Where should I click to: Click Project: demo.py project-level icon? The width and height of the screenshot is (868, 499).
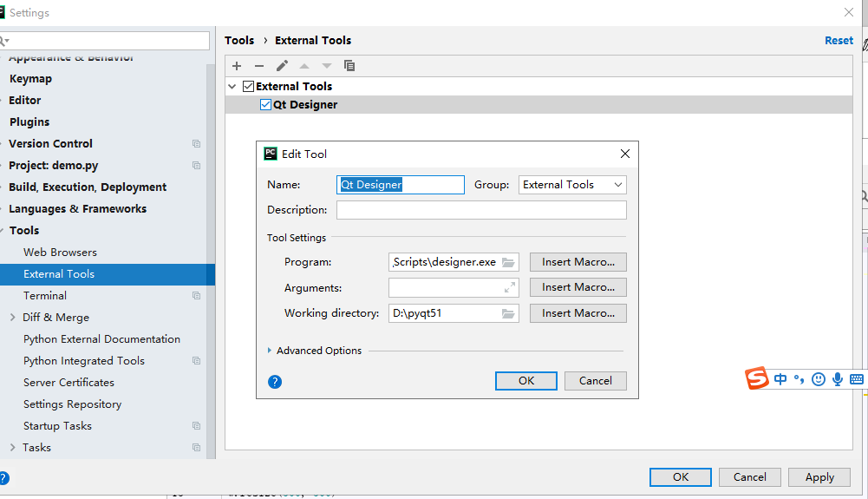(197, 166)
